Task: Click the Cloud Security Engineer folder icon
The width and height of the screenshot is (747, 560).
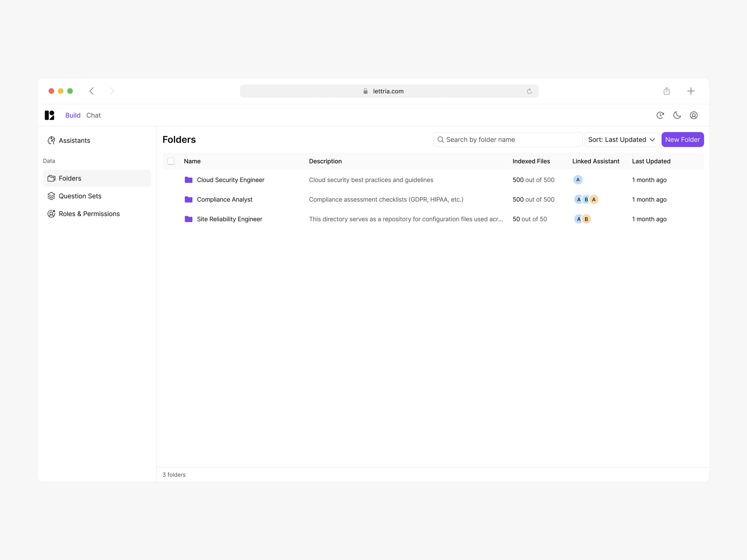Action: tap(188, 180)
